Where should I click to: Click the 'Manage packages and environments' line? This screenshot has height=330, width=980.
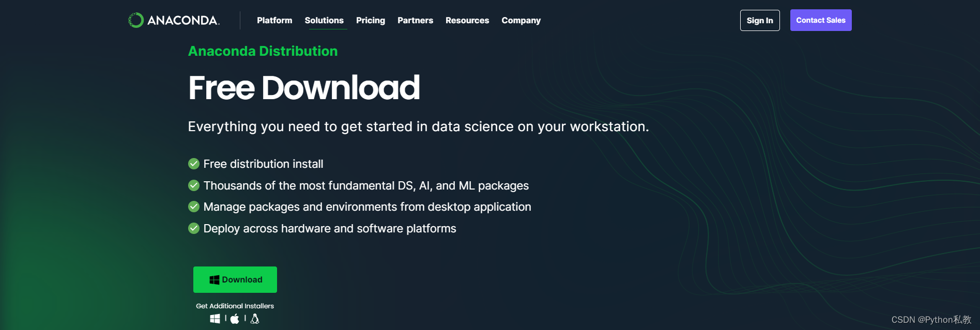click(367, 207)
